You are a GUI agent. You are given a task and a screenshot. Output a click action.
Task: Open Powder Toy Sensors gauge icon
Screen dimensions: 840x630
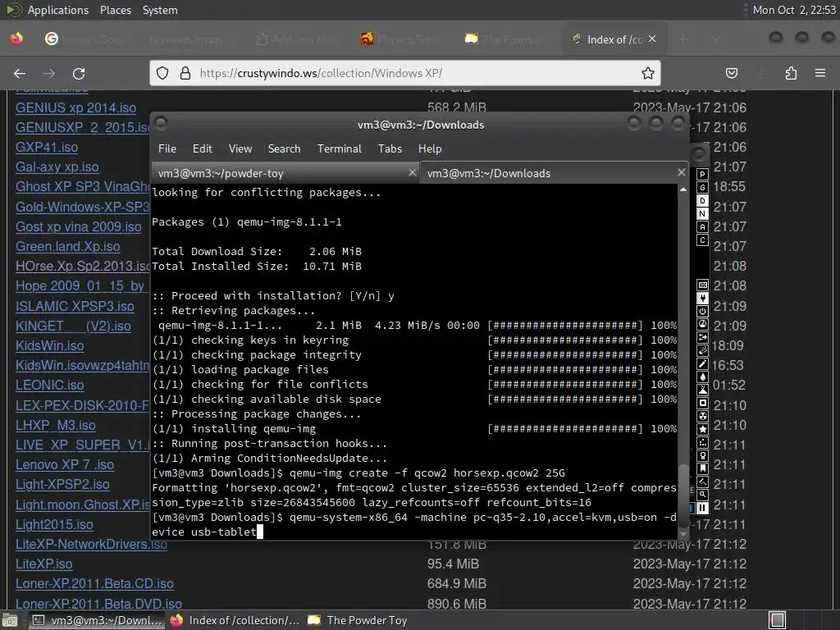point(702,324)
